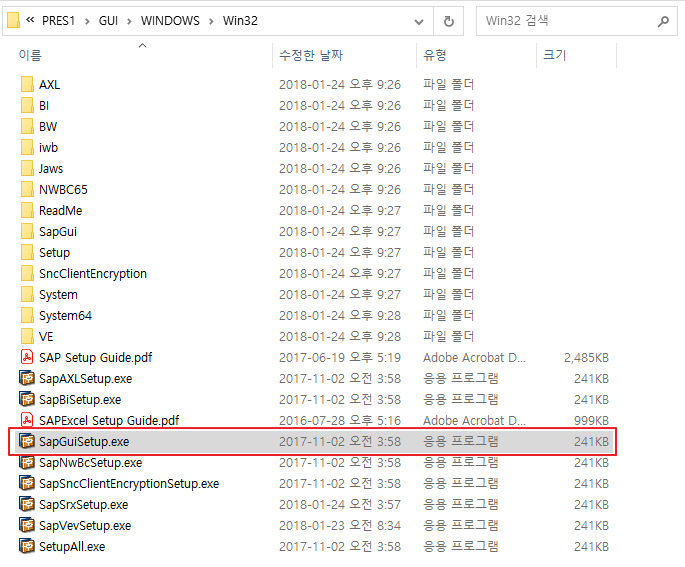Select the file name SetupAll.exe
Viewport: 685px width, 567px height.
pyautogui.click(x=72, y=546)
